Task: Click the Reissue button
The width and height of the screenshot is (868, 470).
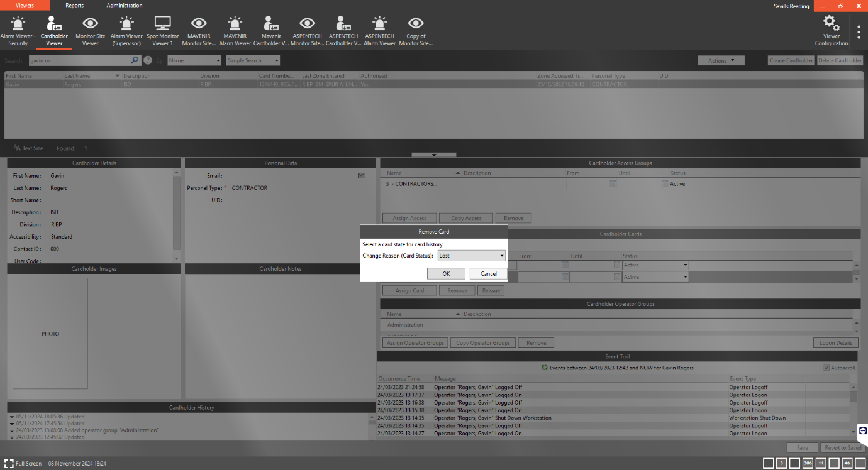Action: (491, 290)
